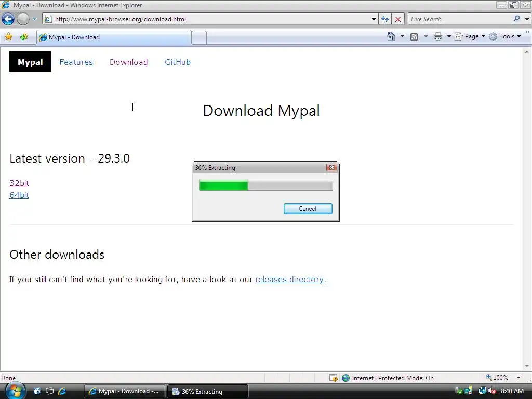Open the Features page link
The height and width of the screenshot is (399, 532).
pyautogui.click(x=76, y=62)
